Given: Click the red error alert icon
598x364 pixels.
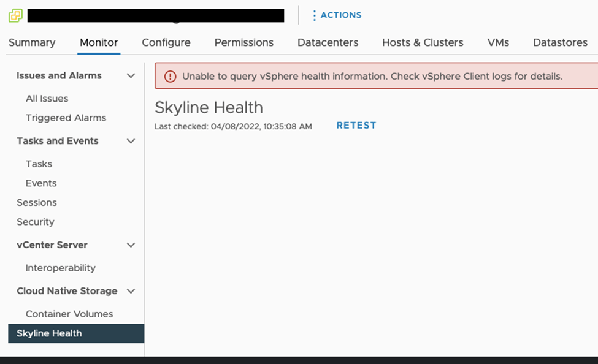Looking at the screenshot, I should pos(170,77).
